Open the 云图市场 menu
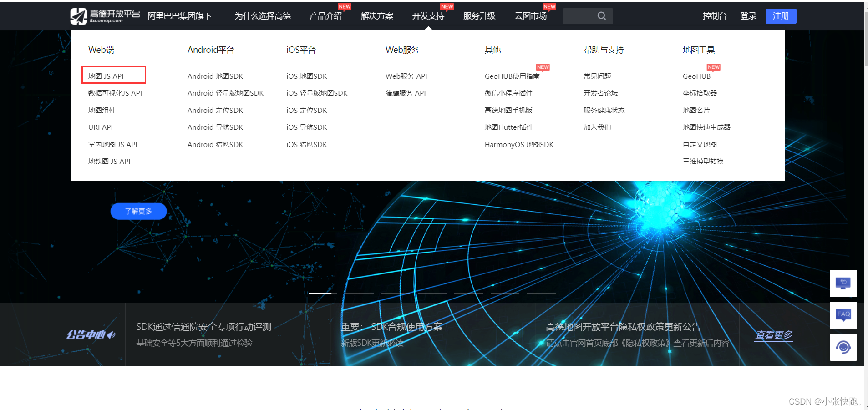Image resolution: width=868 pixels, height=410 pixels. point(531,16)
